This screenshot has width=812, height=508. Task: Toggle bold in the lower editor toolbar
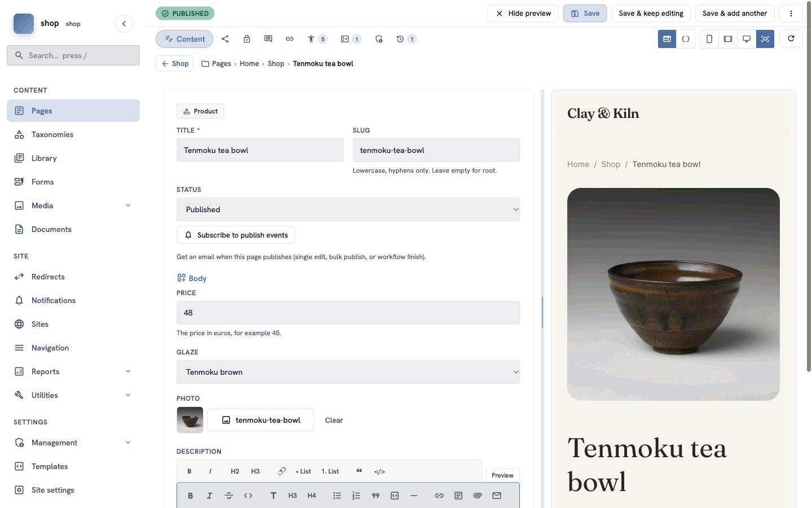191,496
